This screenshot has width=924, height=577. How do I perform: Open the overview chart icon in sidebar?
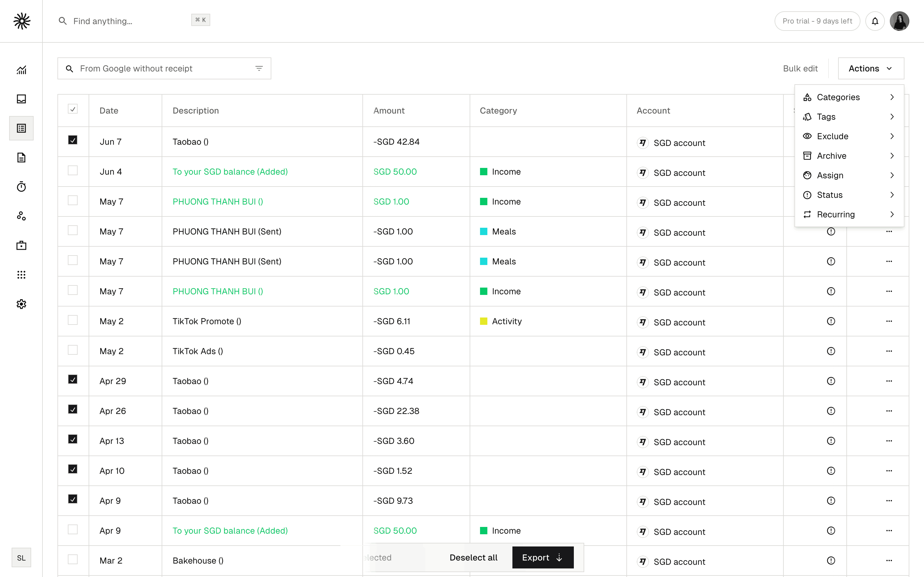pyautogui.click(x=21, y=70)
